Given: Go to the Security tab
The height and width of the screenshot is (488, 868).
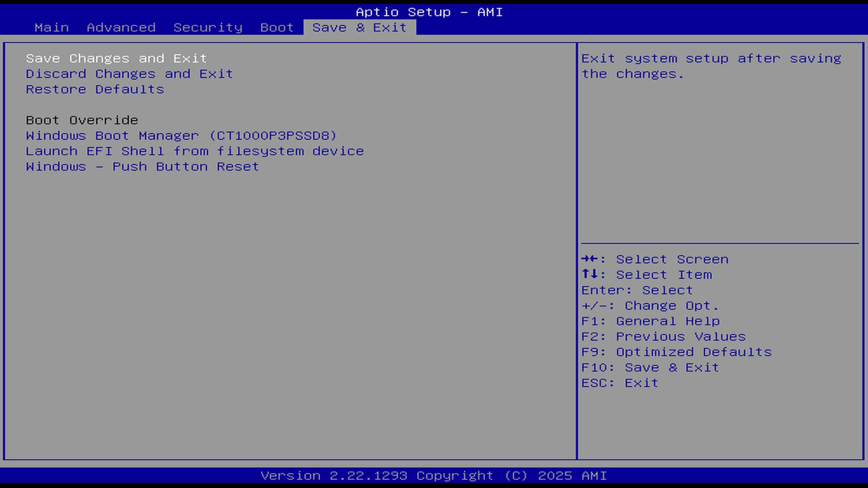Looking at the screenshot, I should click(208, 28).
